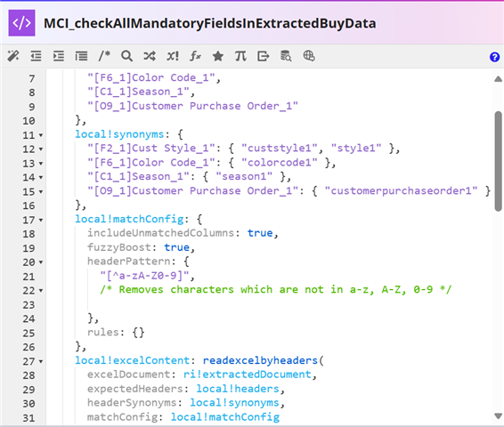This screenshot has width=504, height=427.
Task: Click the editor scroll down arrow
Action: click(x=499, y=416)
